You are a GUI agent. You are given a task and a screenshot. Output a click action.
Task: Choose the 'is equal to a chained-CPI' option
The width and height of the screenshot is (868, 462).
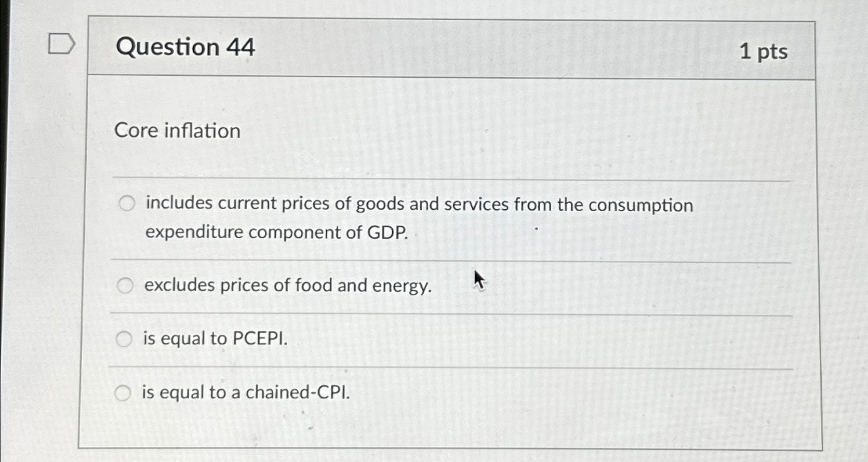pyautogui.click(x=125, y=393)
